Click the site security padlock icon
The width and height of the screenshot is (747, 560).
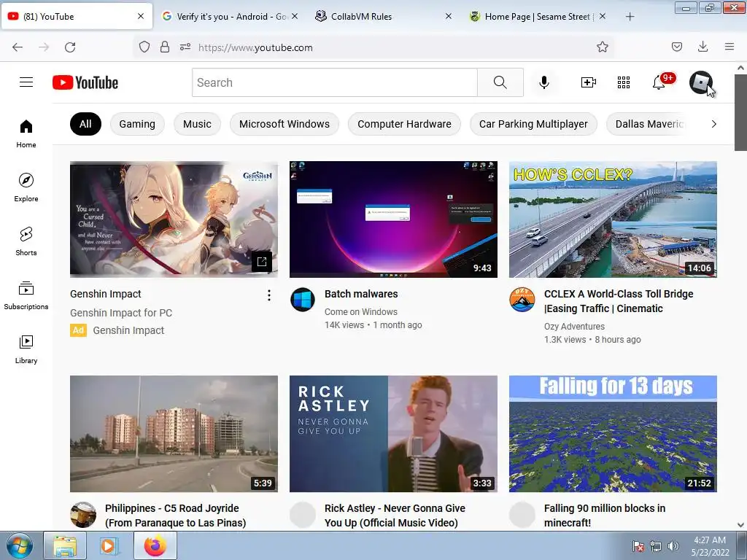165,47
